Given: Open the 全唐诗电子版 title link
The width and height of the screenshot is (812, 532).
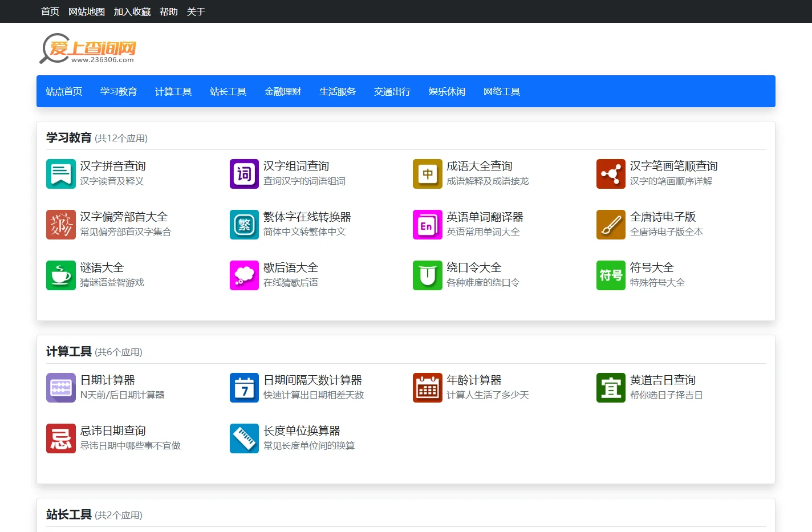Looking at the screenshot, I should [x=663, y=217].
